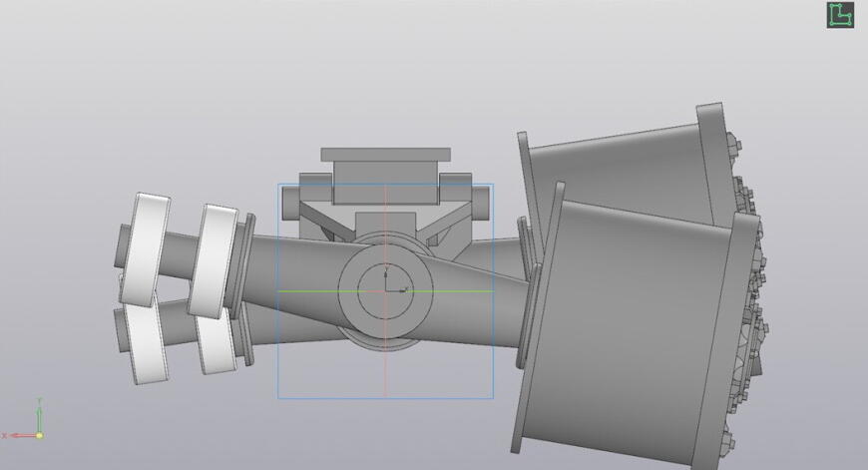Select the green Y axis arrow of the triad
This screenshot has width=868, height=470.
pyautogui.click(x=39, y=416)
